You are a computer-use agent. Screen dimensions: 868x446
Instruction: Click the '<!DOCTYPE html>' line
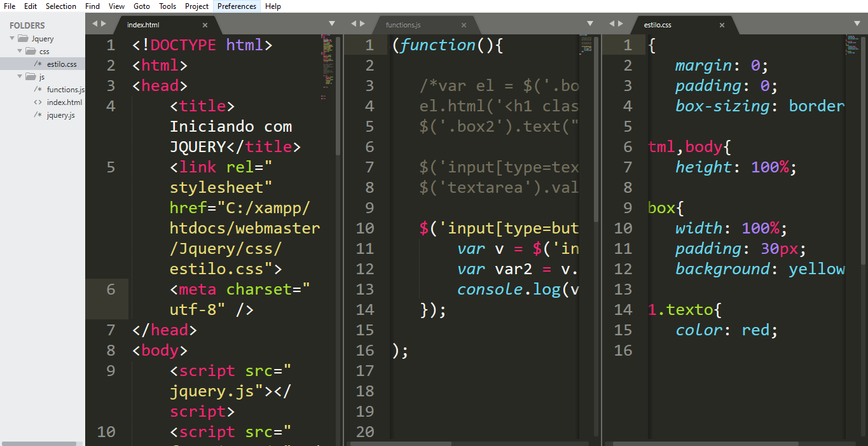click(202, 45)
